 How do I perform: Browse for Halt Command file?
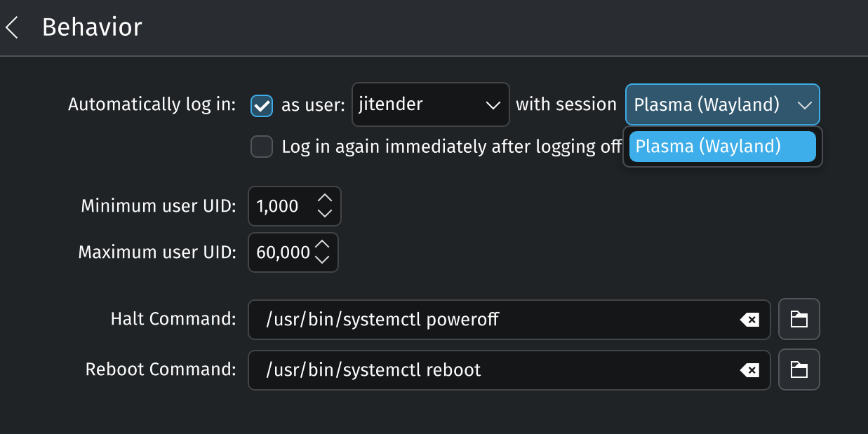point(799,320)
